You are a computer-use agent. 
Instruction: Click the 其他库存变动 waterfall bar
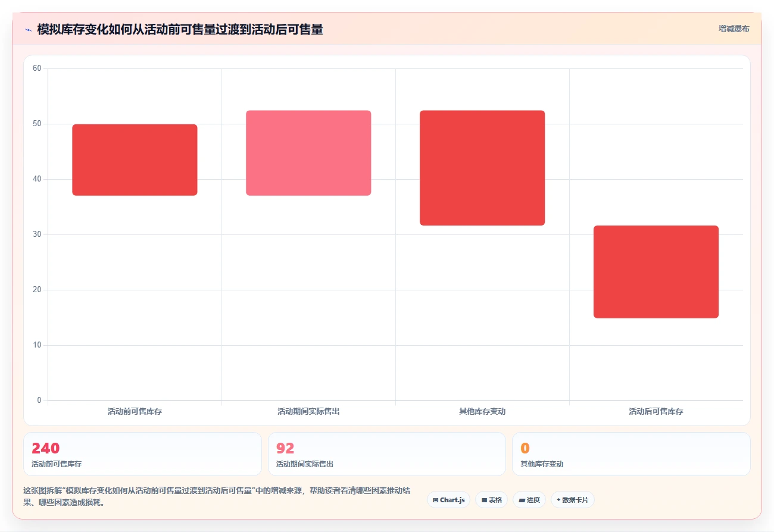pyautogui.click(x=482, y=168)
